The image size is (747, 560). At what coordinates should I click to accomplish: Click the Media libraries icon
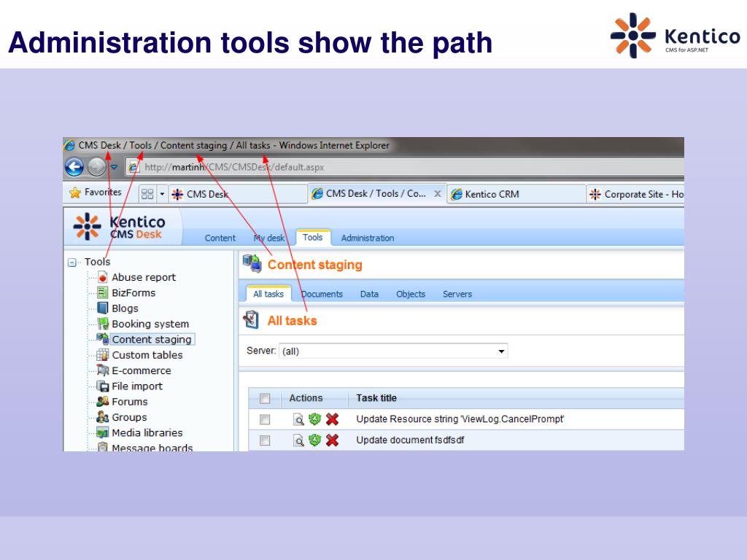point(102,432)
